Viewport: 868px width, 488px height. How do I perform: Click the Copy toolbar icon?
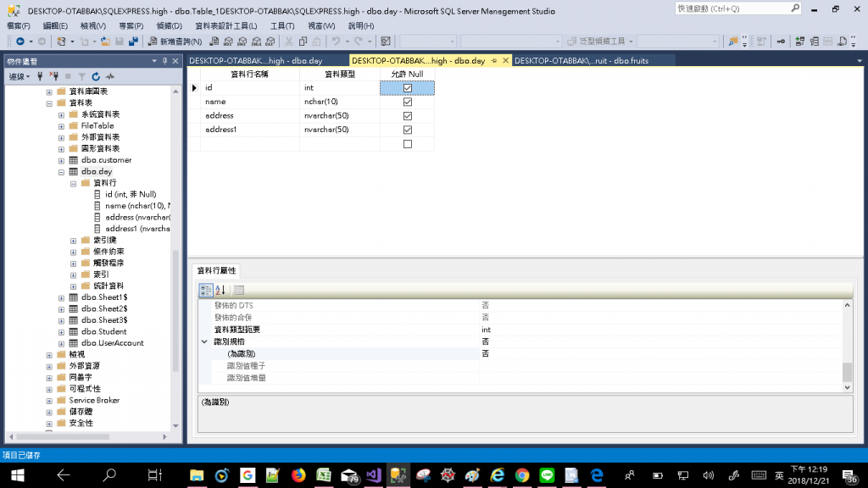pyautogui.click(x=303, y=42)
